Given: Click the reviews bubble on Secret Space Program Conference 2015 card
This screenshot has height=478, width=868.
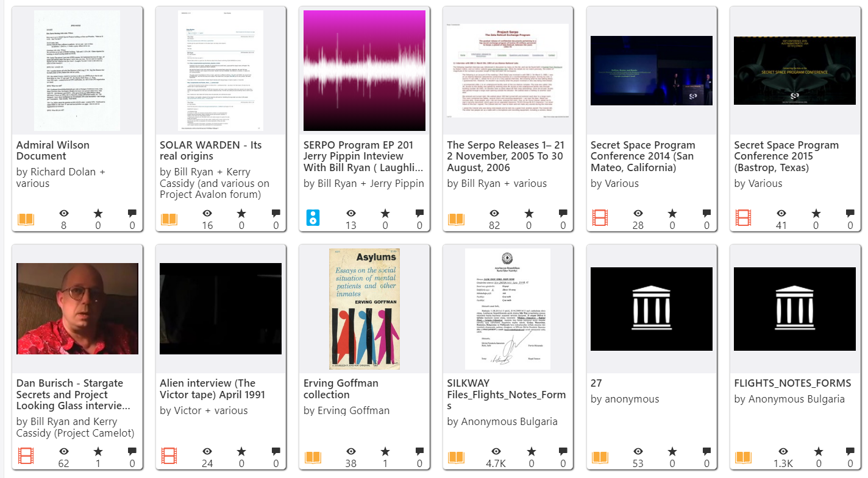Looking at the screenshot, I should click(x=850, y=213).
